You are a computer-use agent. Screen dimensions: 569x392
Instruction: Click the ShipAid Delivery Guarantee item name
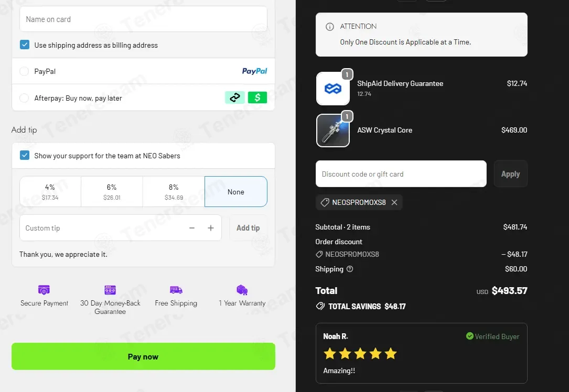pos(400,83)
